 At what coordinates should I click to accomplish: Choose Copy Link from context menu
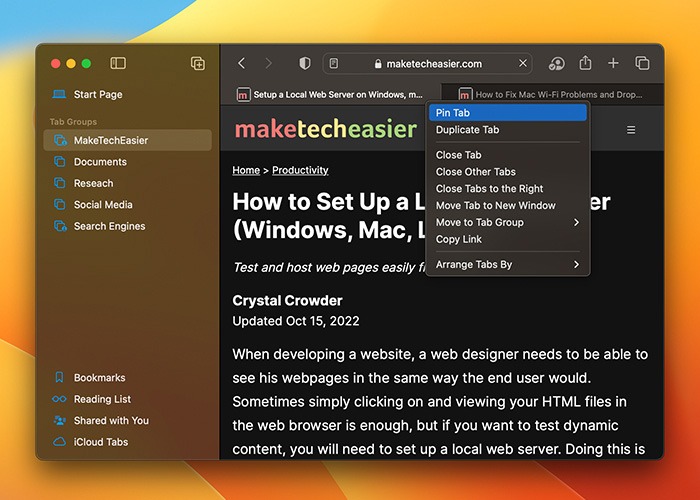pyautogui.click(x=508, y=239)
